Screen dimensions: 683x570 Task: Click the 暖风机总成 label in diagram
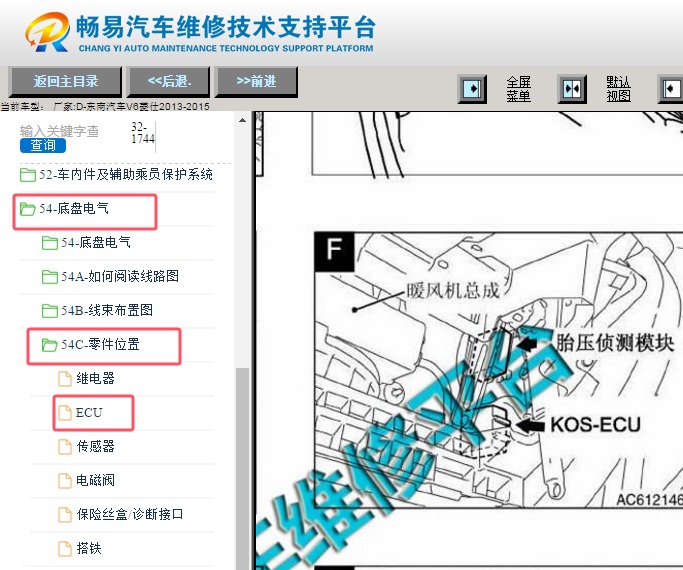click(x=453, y=290)
